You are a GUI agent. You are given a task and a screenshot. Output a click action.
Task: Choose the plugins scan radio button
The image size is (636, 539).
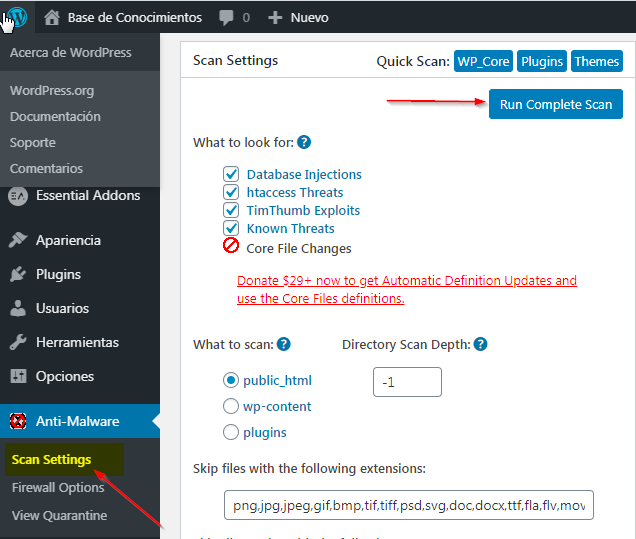tap(231, 433)
